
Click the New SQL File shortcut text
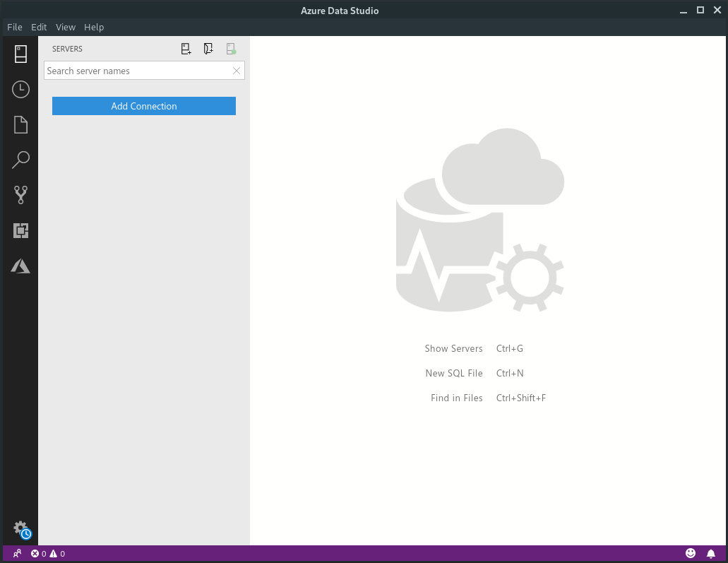pyautogui.click(x=454, y=373)
